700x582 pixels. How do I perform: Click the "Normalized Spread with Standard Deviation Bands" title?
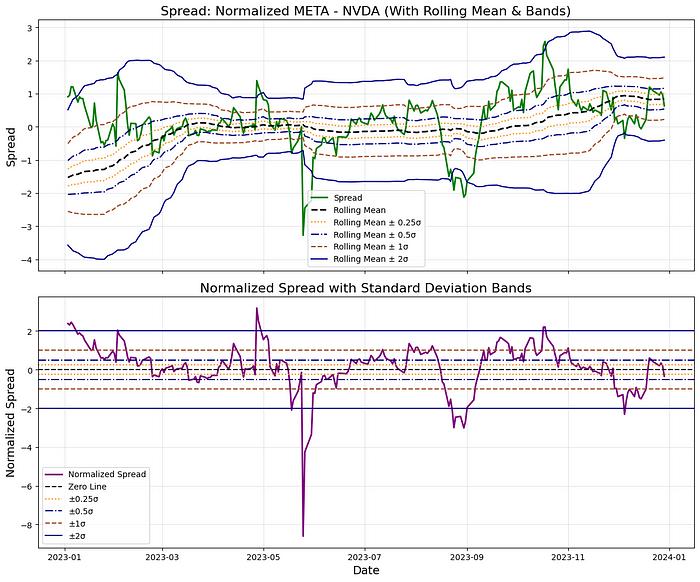click(366, 288)
